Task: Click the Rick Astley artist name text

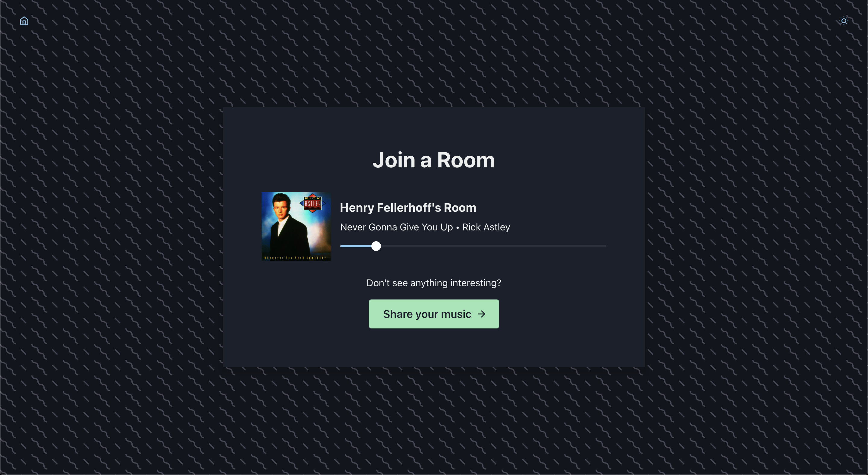Action: click(486, 227)
